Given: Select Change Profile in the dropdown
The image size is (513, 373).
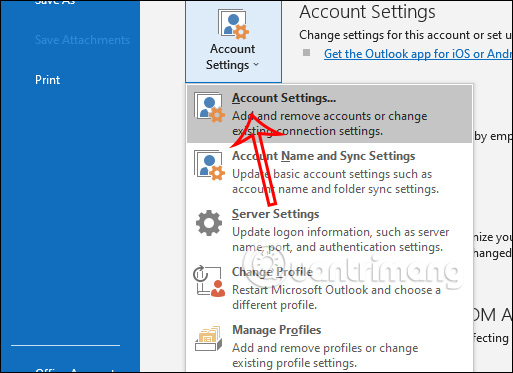Looking at the screenshot, I should click(x=329, y=288).
